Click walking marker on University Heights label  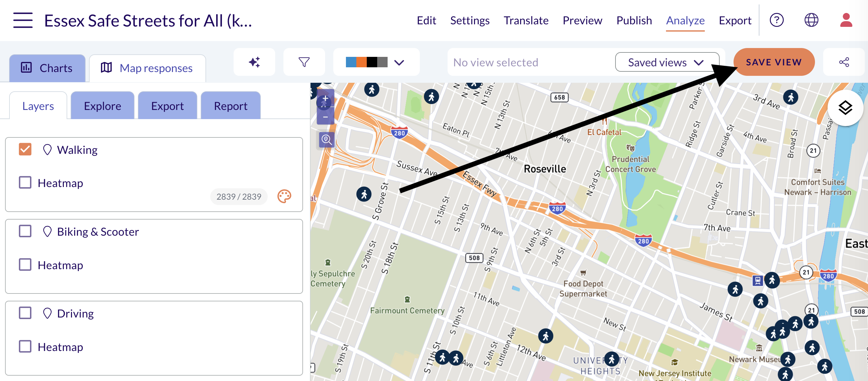coord(611,360)
